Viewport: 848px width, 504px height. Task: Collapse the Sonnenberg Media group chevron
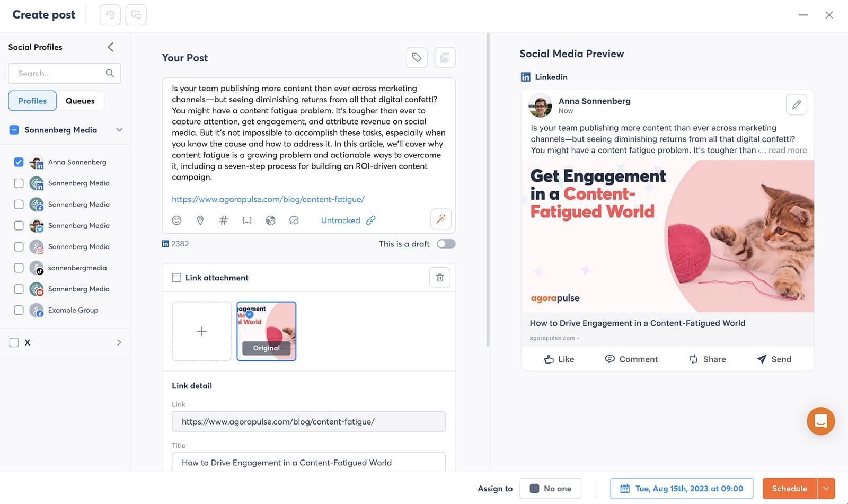[119, 130]
